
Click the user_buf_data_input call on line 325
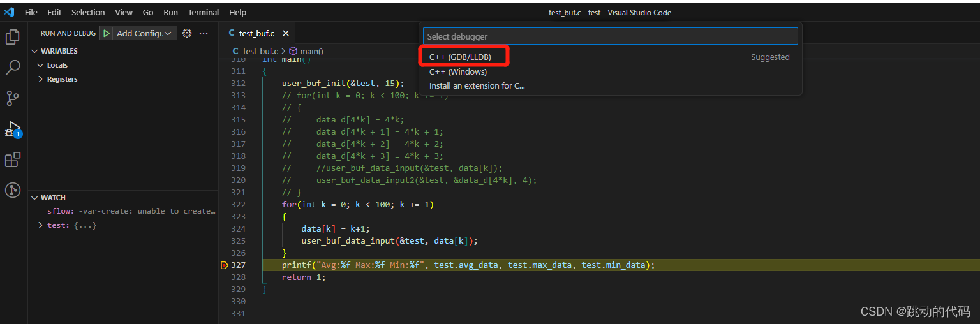coord(390,241)
